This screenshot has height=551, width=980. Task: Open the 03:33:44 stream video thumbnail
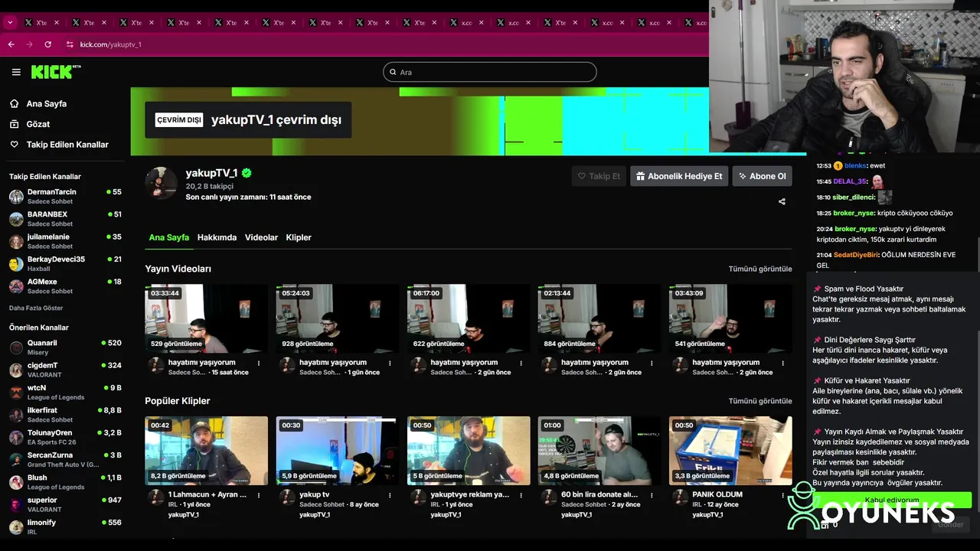(207, 319)
